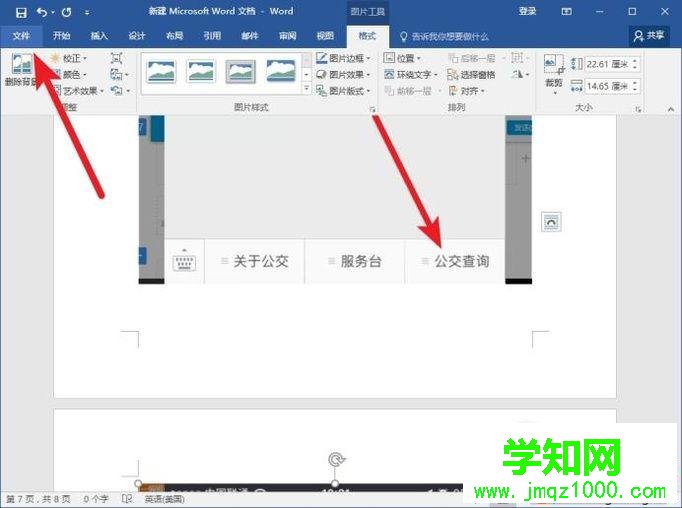Viewport: 682px width, 508px height.
Task: Open the 图片版式 picture layout dropdown
Action: click(343, 91)
